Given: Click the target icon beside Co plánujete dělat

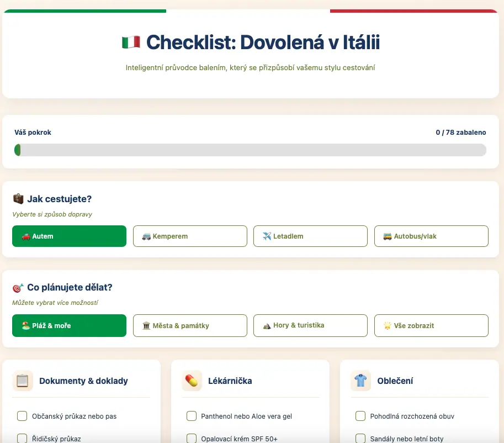Looking at the screenshot, I should point(18,288).
